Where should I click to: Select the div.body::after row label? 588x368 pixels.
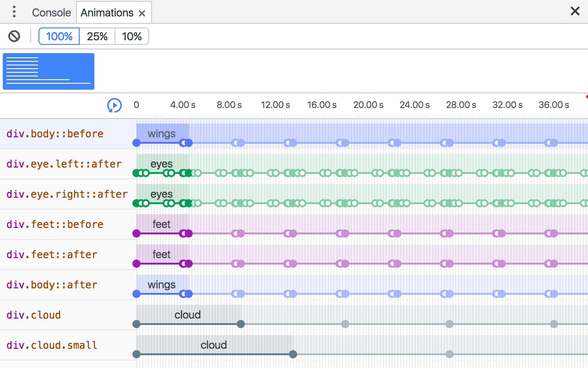52,284
